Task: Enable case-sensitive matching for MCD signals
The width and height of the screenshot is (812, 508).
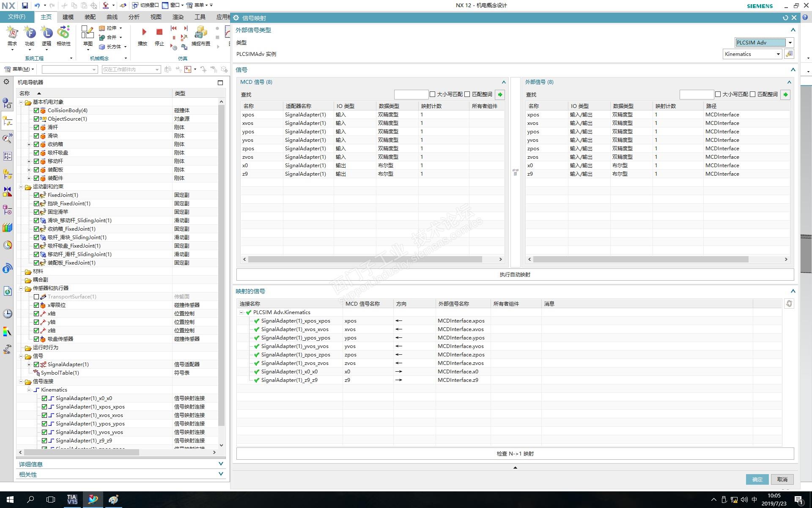Action: point(433,94)
